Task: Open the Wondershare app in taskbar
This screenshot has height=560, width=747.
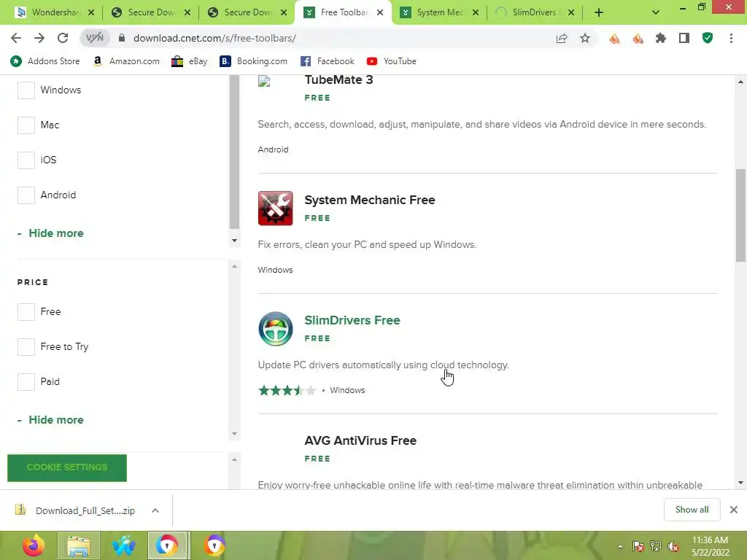Action: tap(123, 545)
